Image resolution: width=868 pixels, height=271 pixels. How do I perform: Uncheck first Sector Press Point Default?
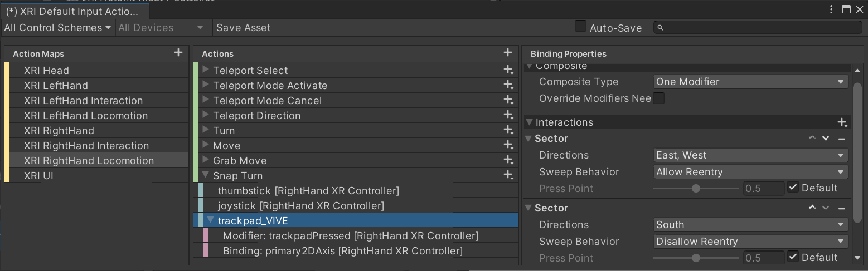point(793,188)
